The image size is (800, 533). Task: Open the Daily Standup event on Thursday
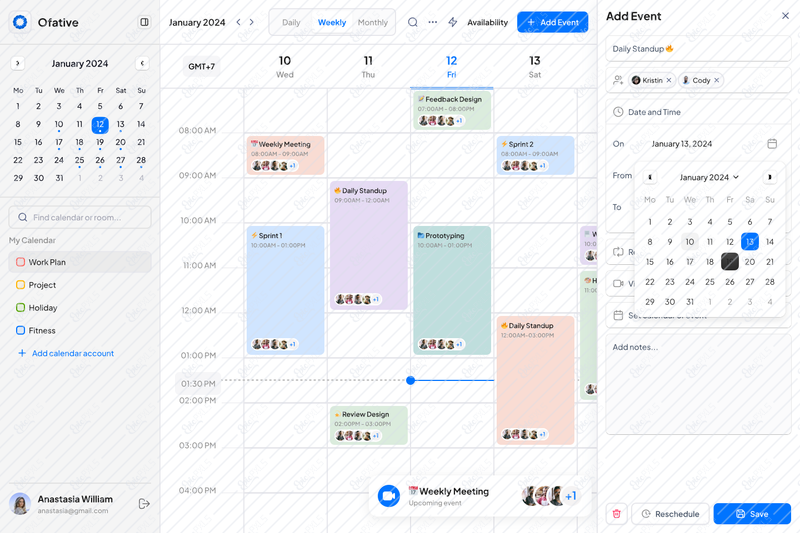click(x=369, y=245)
